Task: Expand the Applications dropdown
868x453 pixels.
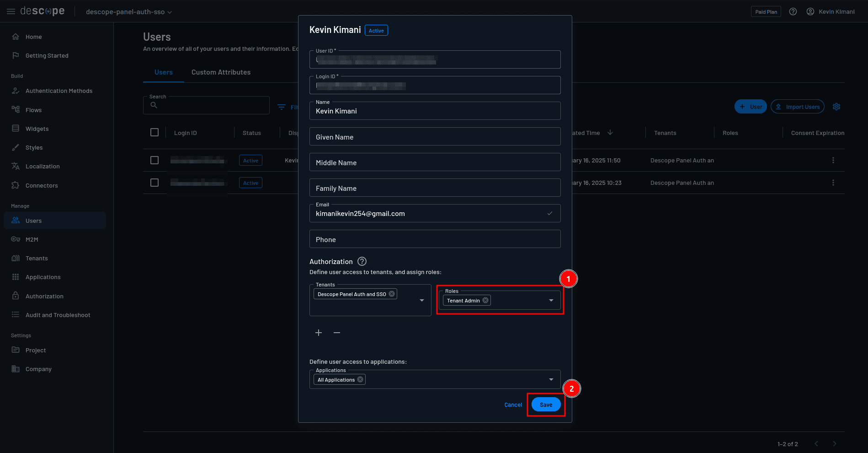Action: 551,379
